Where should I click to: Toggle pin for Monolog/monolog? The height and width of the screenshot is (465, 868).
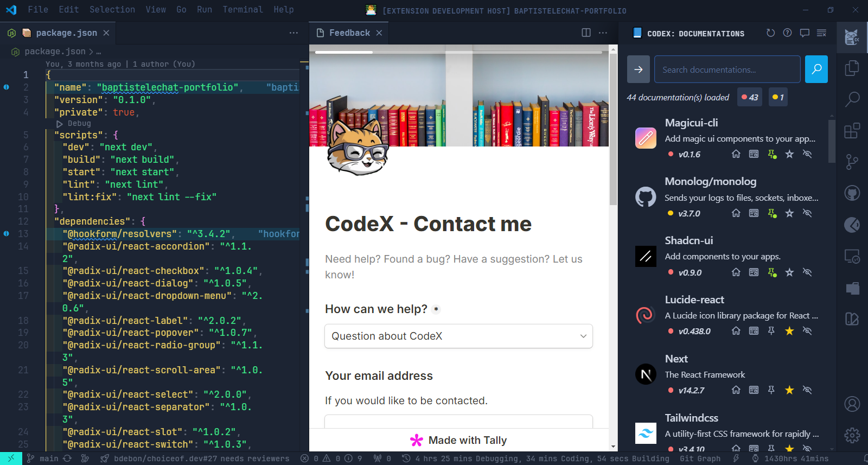[x=772, y=213]
